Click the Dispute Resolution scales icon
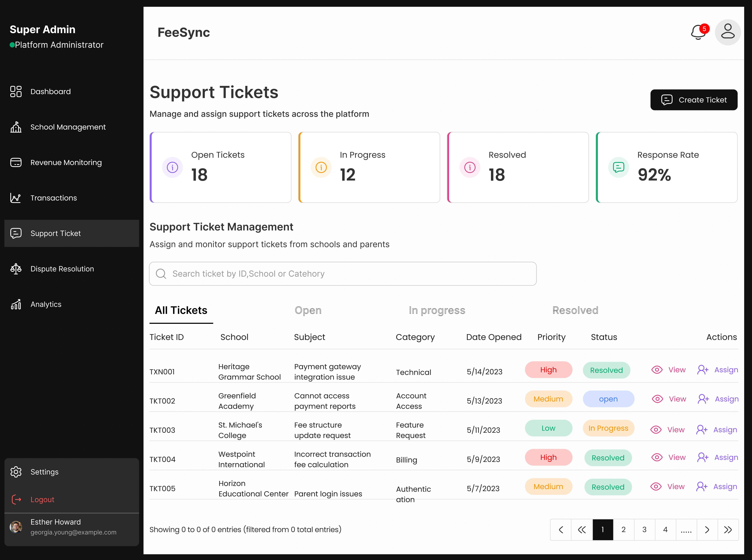Screen dimensions: 752x560 click(16, 269)
